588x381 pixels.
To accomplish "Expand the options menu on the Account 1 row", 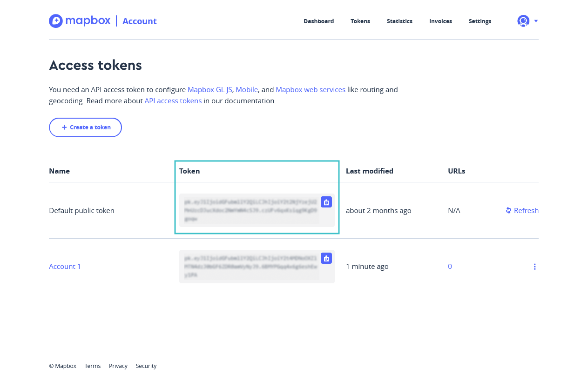I will pyautogui.click(x=534, y=267).
